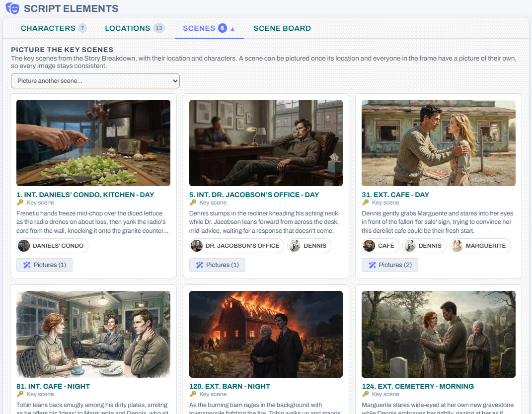532x414 pixels.
Task: Open scene title 31. EXT. CAFE - DAY
Action: tap(395, 195)
